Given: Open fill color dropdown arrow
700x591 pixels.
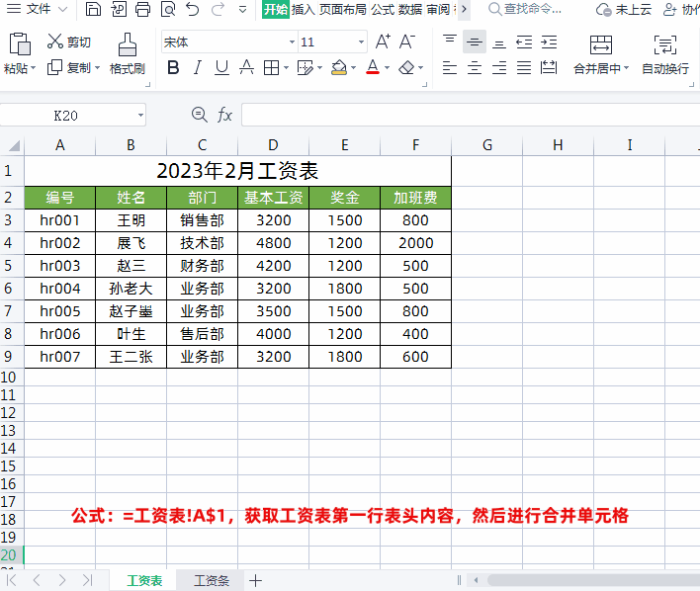Looking at the screenshot, I should pos(354,68).
